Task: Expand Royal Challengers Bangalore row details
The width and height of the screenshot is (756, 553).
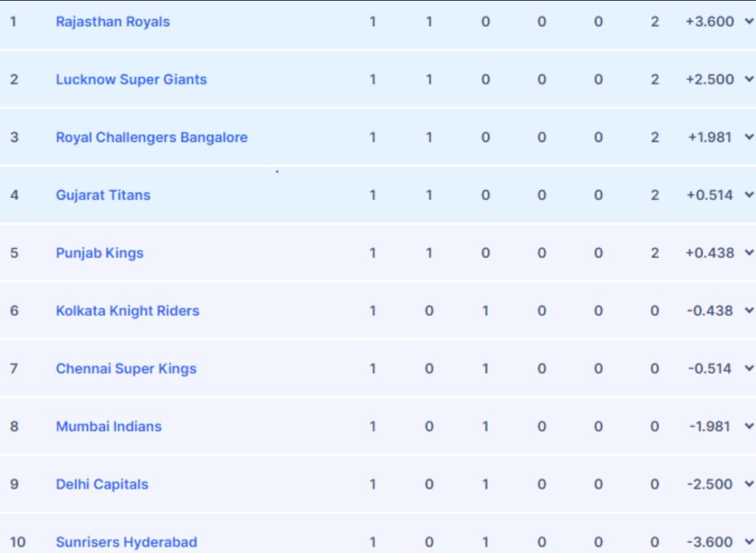Action: [x=749, y=137]
